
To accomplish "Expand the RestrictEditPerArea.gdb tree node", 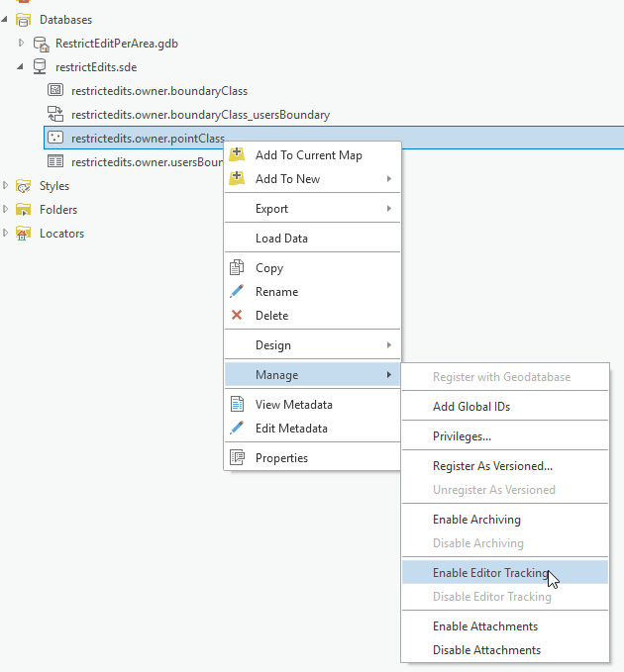I will coord(22,44).
